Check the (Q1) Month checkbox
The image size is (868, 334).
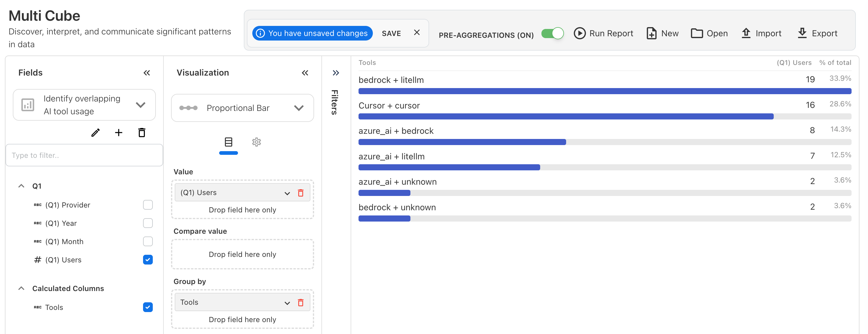click(x=148, y=241)
